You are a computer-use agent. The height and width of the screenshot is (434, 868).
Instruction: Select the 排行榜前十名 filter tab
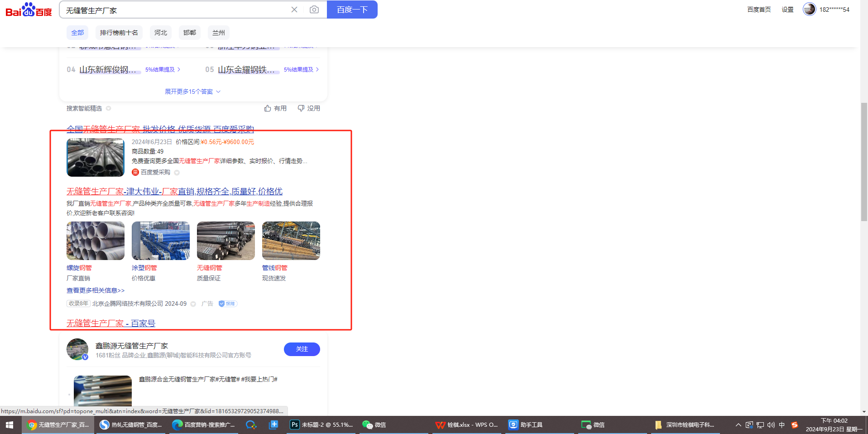tap(119, 33)
